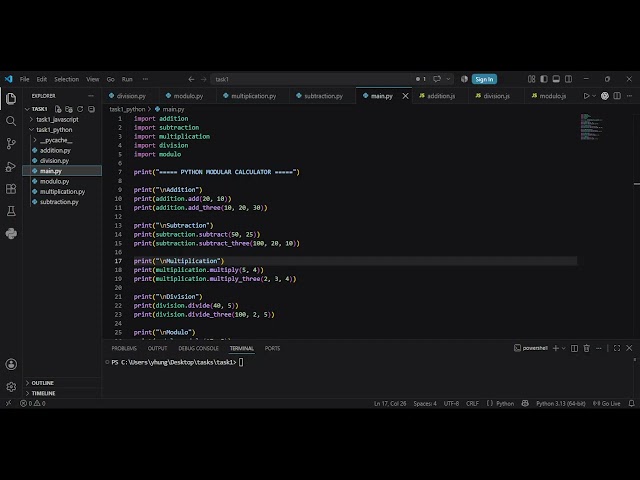Customize layout icon in title bar

tap(531, 79)
